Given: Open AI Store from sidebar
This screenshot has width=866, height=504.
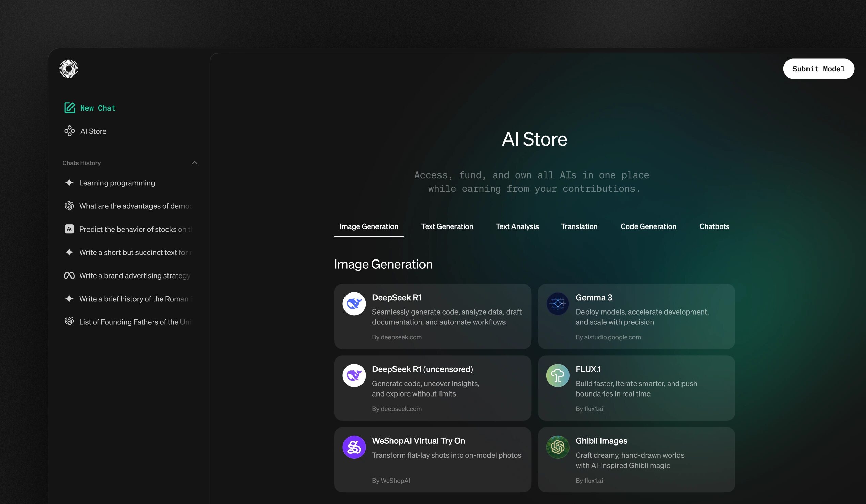Looking at the screenshot, I should 85,131.
